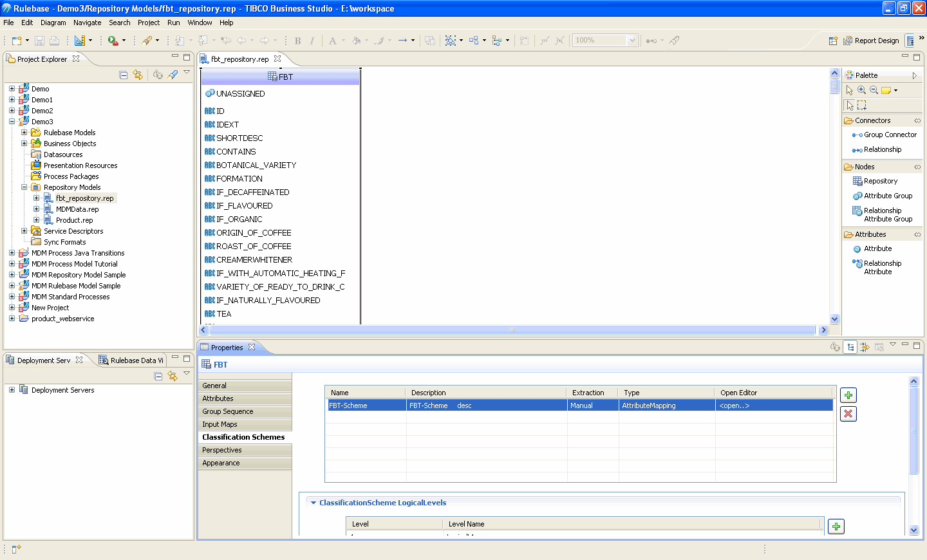Switch to the Report Design perspective
Viewport: 927px width, 560px height.
click(x=870, y=41)
